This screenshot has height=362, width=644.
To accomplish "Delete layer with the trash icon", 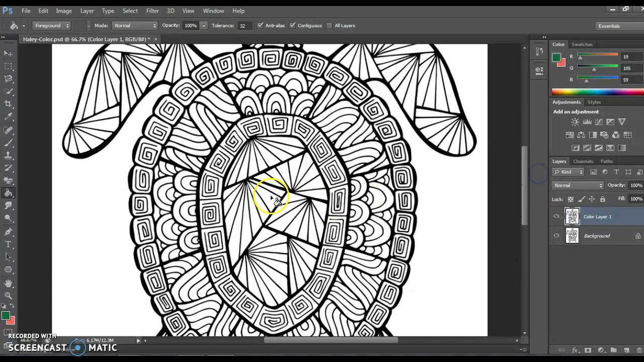I will tap(637, 350).
